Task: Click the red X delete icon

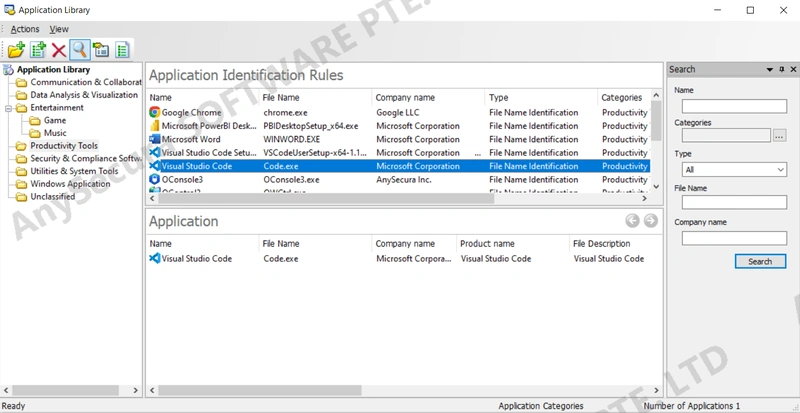Action: [x=59, y=50]
